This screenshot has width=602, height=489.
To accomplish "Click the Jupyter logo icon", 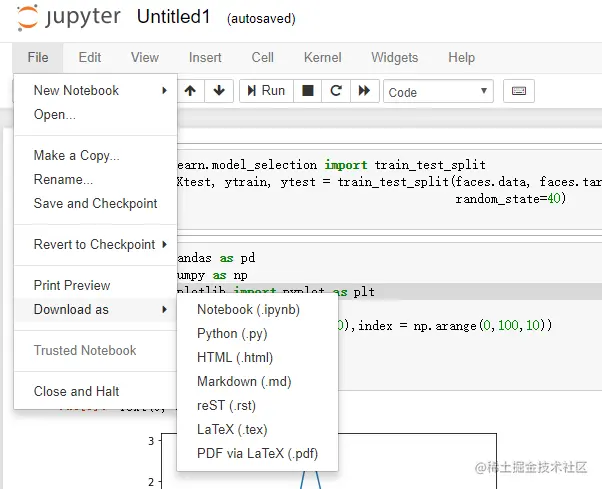I will [28, 18].
